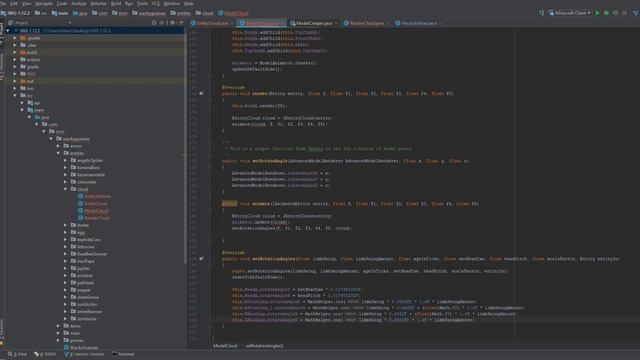Open the Code menu
The width and height of the screenshot is (640, 360).
(62, 4)
